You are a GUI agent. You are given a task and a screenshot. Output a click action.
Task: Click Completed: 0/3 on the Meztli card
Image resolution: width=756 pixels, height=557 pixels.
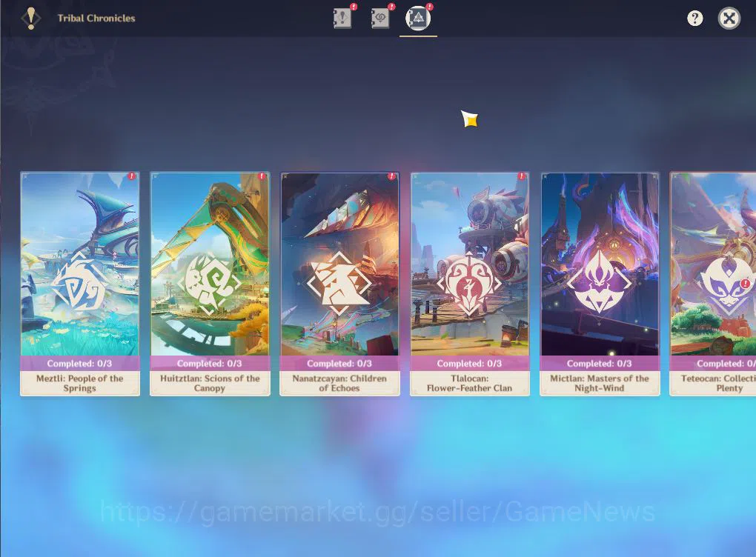click(x=79, y=363)
